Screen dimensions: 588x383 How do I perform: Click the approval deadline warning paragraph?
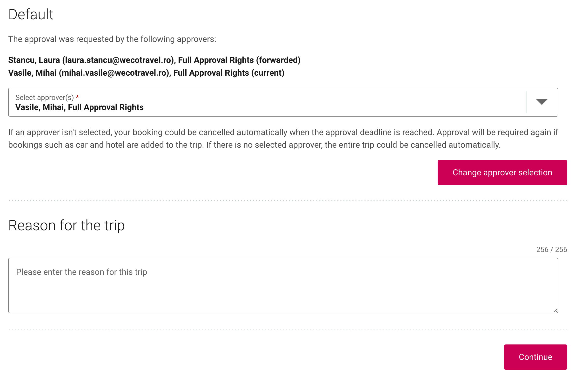283,139
